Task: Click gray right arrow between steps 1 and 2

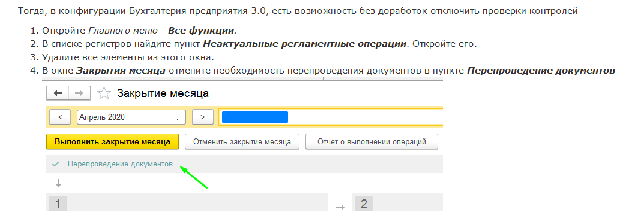Action: (x=340, y=207)
